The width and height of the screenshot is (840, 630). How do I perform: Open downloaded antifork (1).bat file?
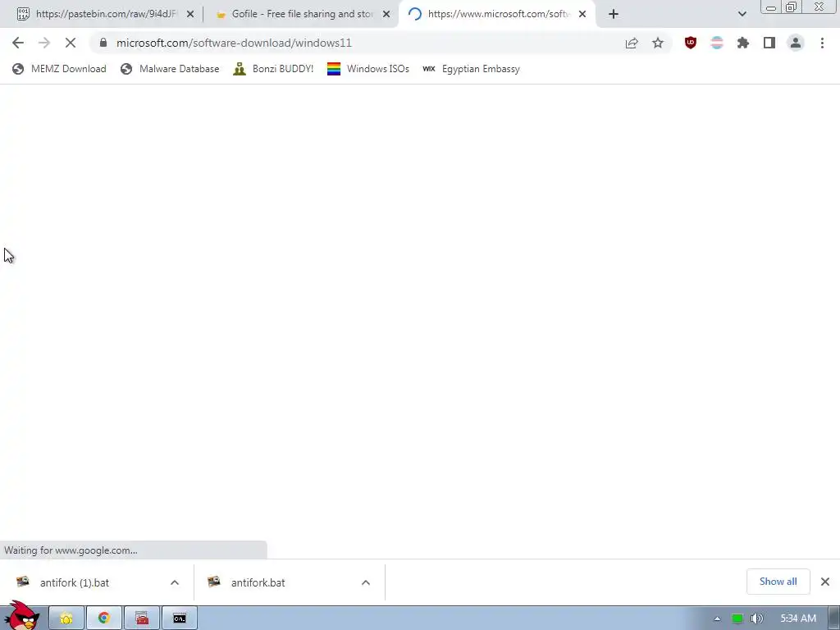74,583
